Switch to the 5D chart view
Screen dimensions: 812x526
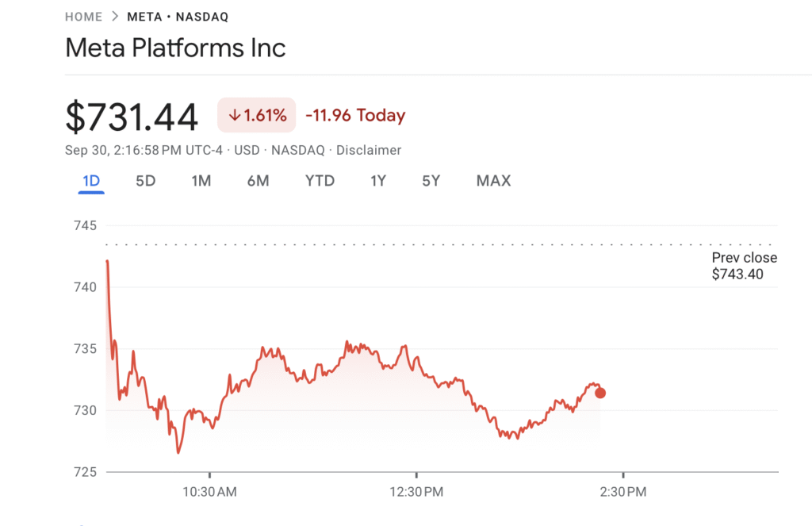pyautogui.click(x=145, y=181)
